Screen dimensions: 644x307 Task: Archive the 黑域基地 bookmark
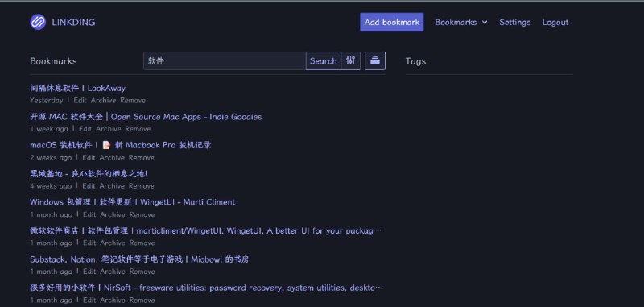pyautogui.click(x=112, y=186)
